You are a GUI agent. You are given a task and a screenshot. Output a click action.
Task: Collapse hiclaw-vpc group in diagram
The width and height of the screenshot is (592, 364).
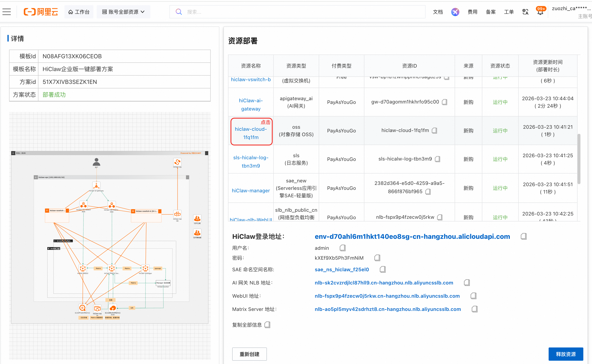click(188, 177)
